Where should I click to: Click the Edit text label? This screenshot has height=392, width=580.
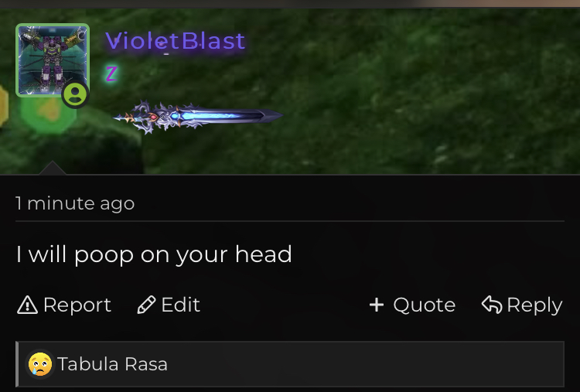pos(180,305)
